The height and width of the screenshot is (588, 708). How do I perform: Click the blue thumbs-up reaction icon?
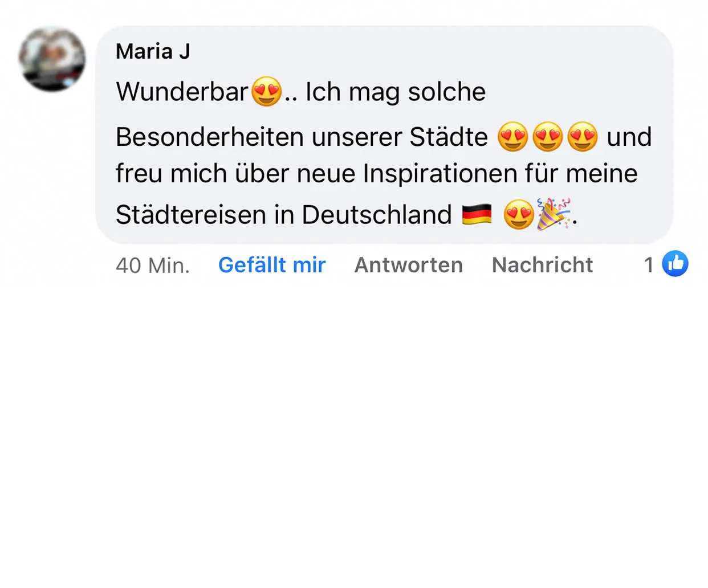(x=675, y=263)
